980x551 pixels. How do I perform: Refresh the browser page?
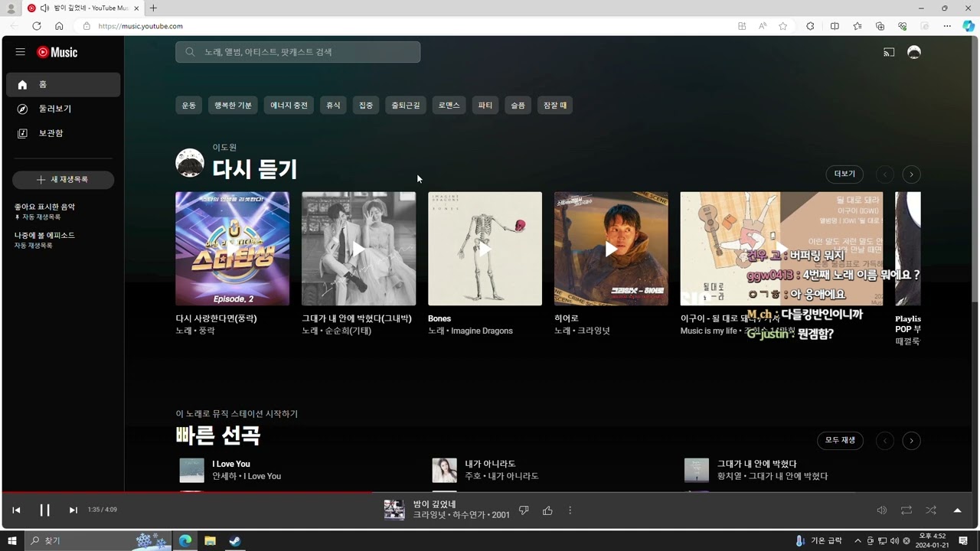coord(36,26)
